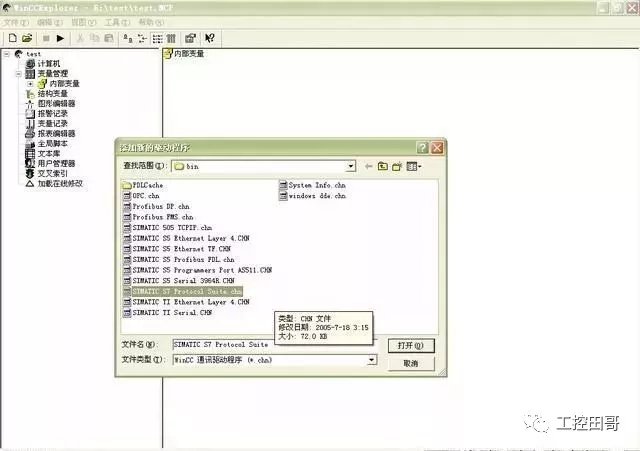Open 报表编辑器 in the project tree
The height and width of the screenshot is (451, 640).
click(57, 134)
